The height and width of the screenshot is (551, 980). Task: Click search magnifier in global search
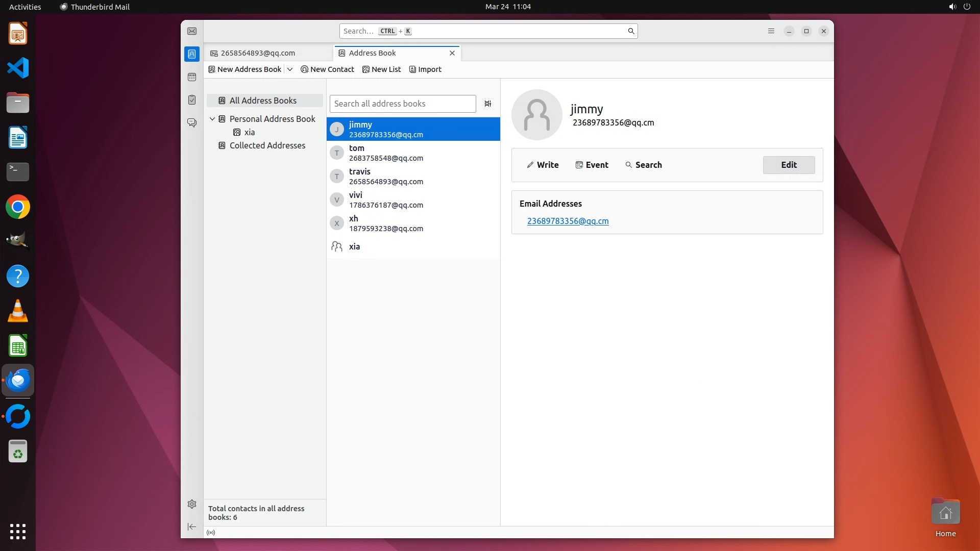click(631, 31)
